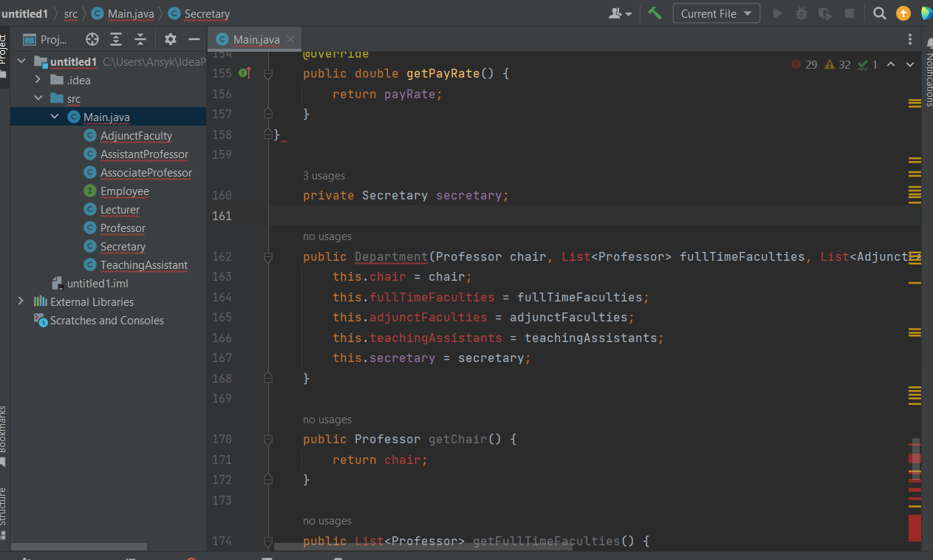Viewport: 933px width, 560px height.
Task: Expand the .idea folder in project tree
Action: 38,80
